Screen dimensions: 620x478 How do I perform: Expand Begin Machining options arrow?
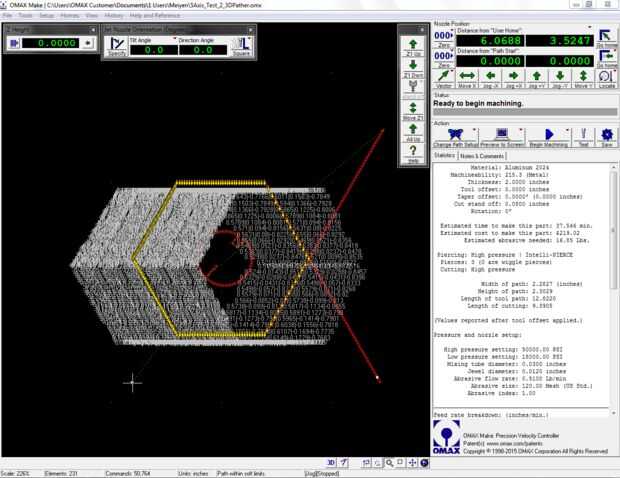(x=567, y=130)
